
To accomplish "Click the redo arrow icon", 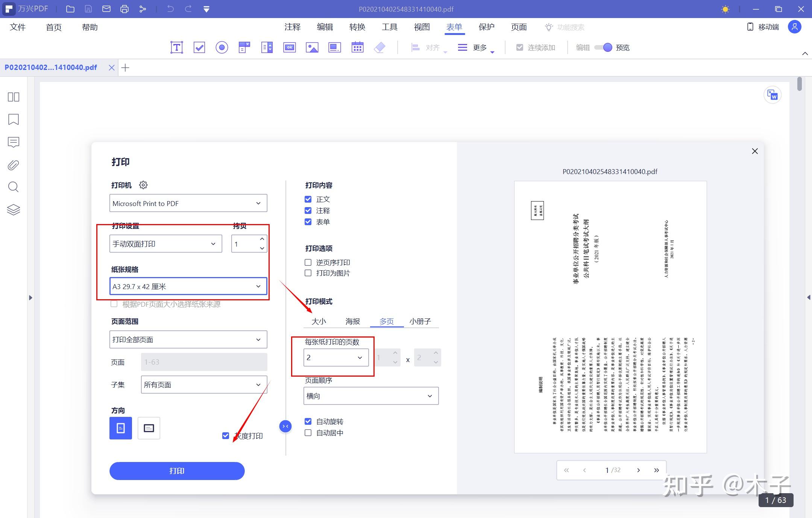I will pos(188,9).
